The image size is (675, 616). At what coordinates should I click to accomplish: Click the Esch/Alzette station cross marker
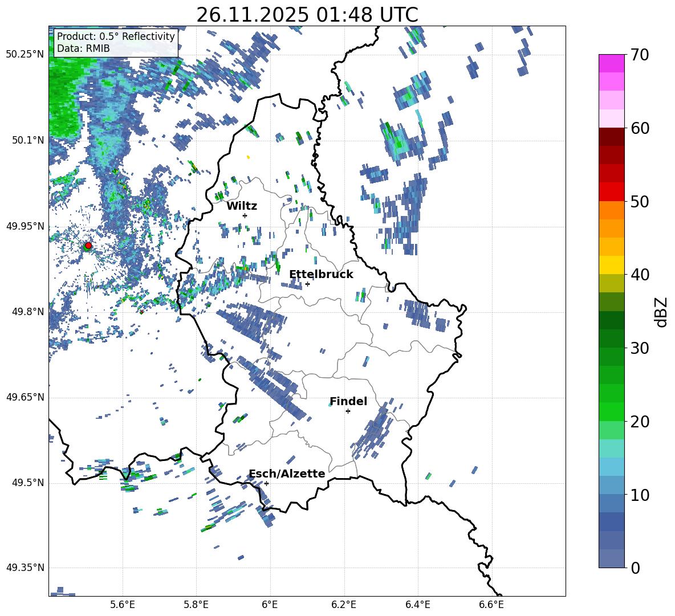(266, 483)
